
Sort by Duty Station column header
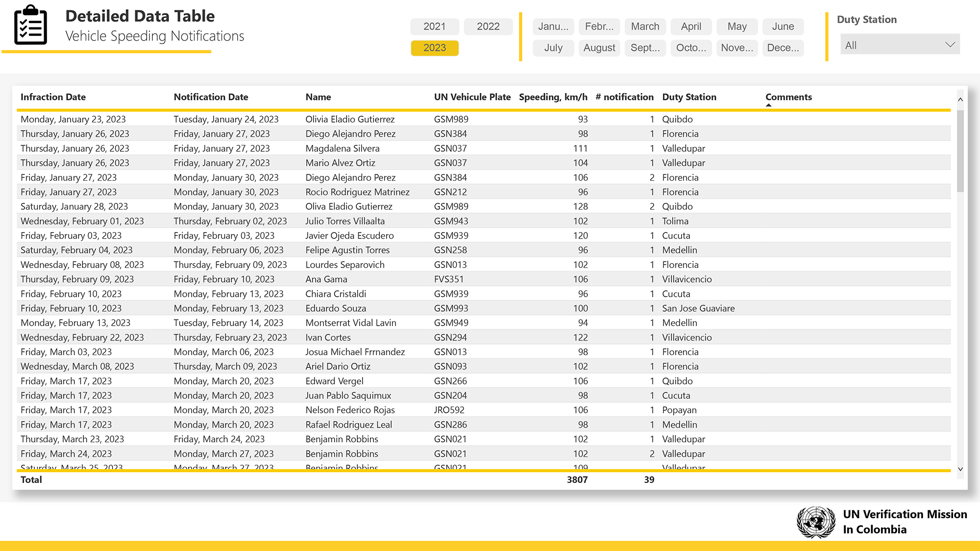689,97
